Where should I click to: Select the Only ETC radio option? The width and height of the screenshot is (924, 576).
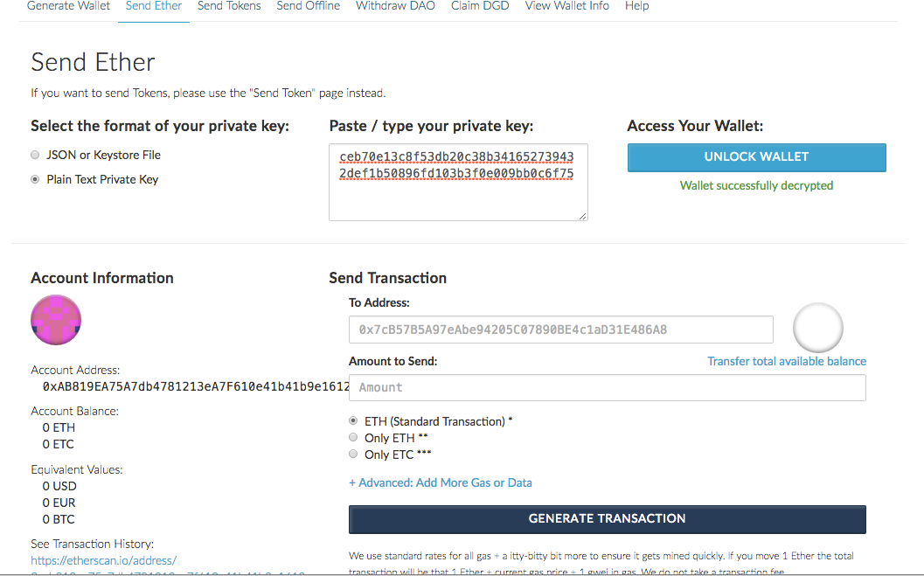pos(353,455)
